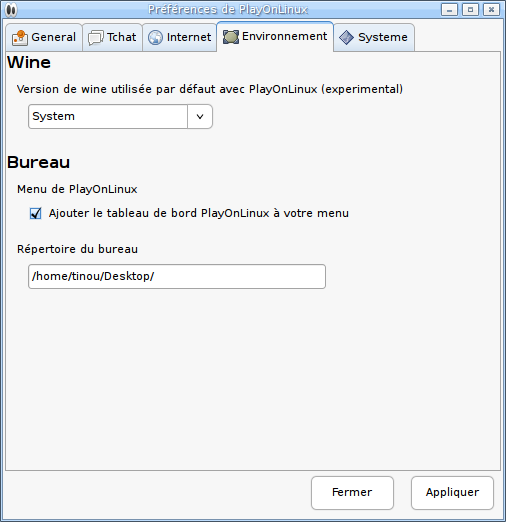Switch to the General tab
Screen dimensions: 506x522
coord(44,37)
